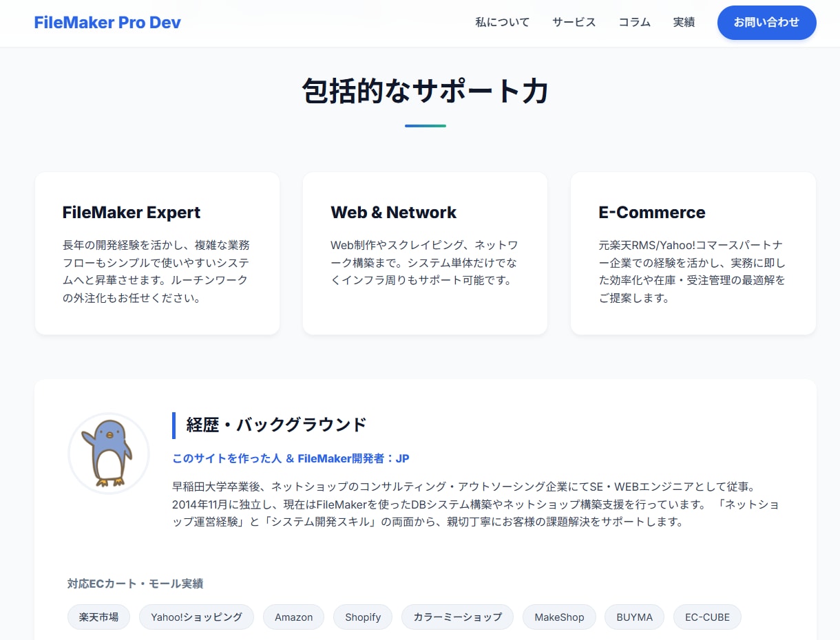
Task: Select the FileMaker Expert card heading
Action: pyautogui.click(x=132, y=212)
